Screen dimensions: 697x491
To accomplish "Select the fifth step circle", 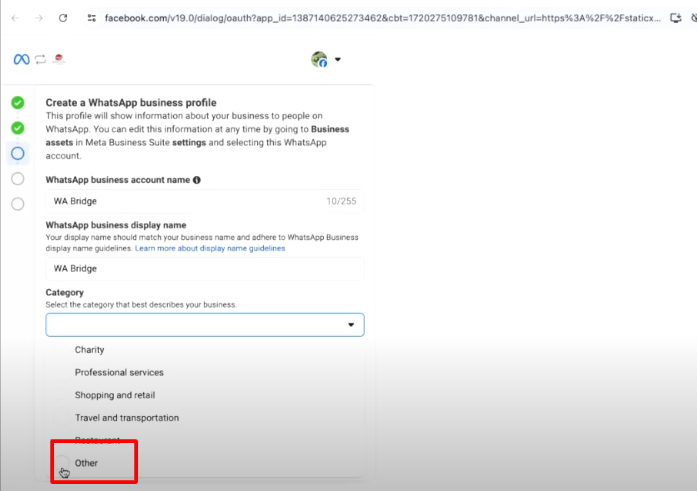I will pyautogui.click(x=18, y=204).
